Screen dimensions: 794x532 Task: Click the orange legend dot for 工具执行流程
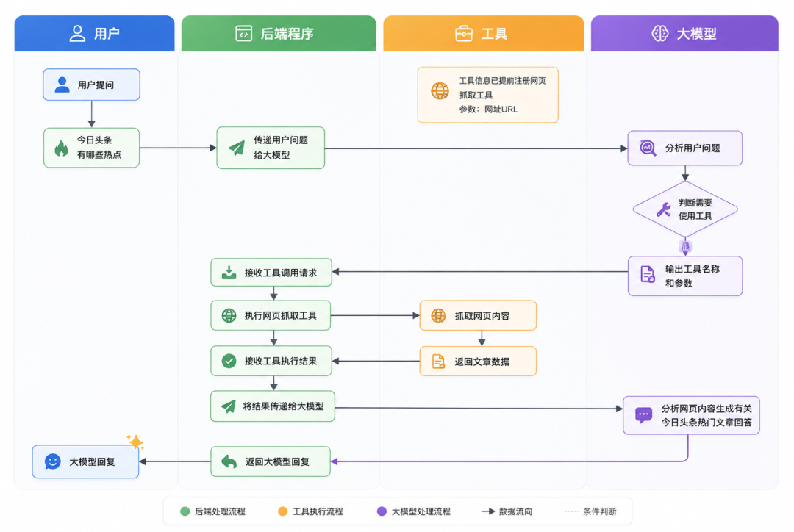[283, 511]
